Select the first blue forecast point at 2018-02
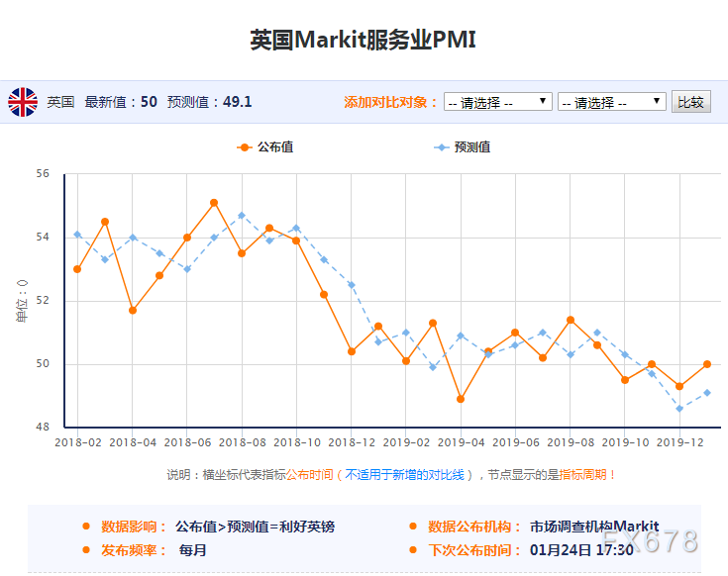The height and width of the screenshot is (576, 728). pos(77,235)
